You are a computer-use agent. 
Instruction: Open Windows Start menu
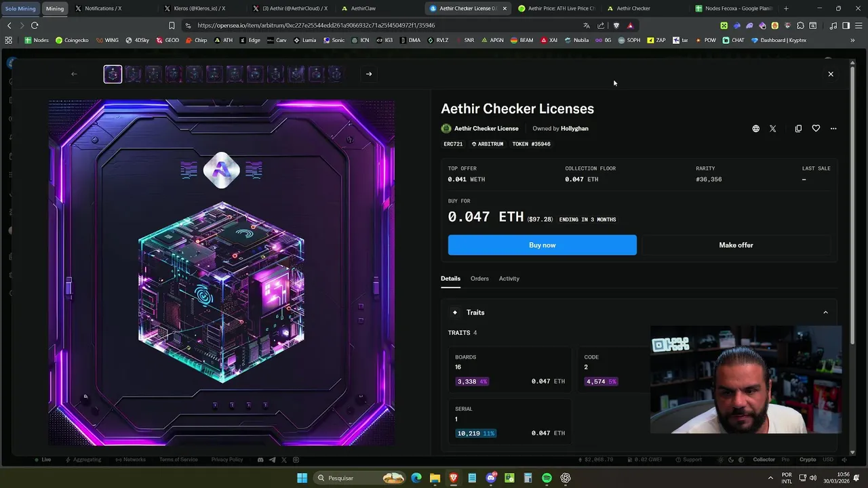[302, 478]
